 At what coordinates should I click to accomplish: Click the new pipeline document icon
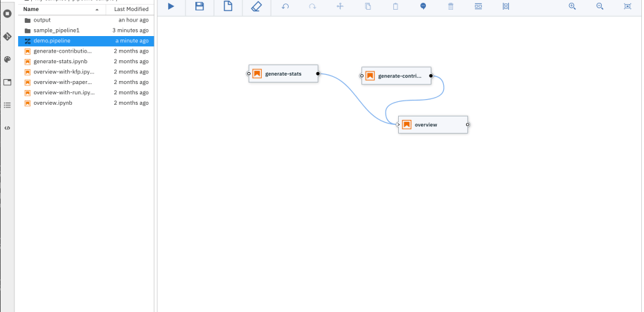pos(228,6)
